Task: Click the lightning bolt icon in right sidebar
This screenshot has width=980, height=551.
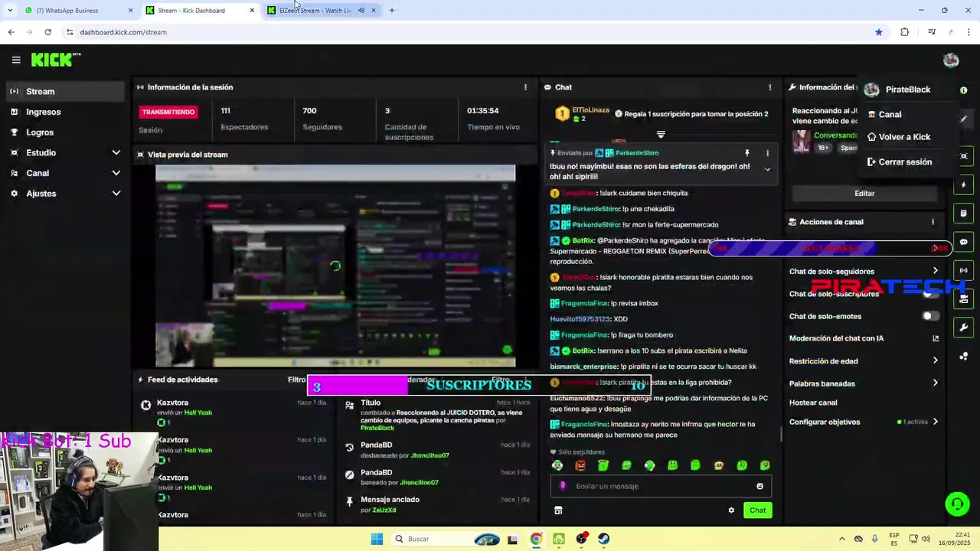Action: tap(963, 185)
